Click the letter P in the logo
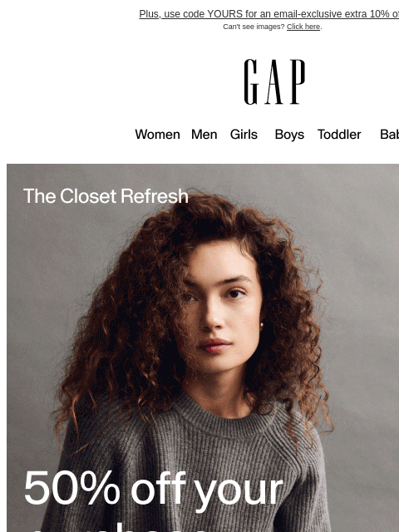 pos(298,81)
